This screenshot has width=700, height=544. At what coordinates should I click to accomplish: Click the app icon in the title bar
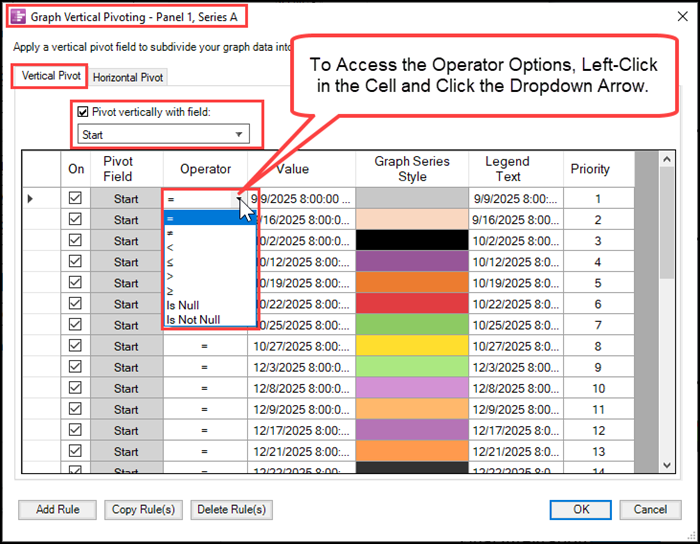pos(18,17)
